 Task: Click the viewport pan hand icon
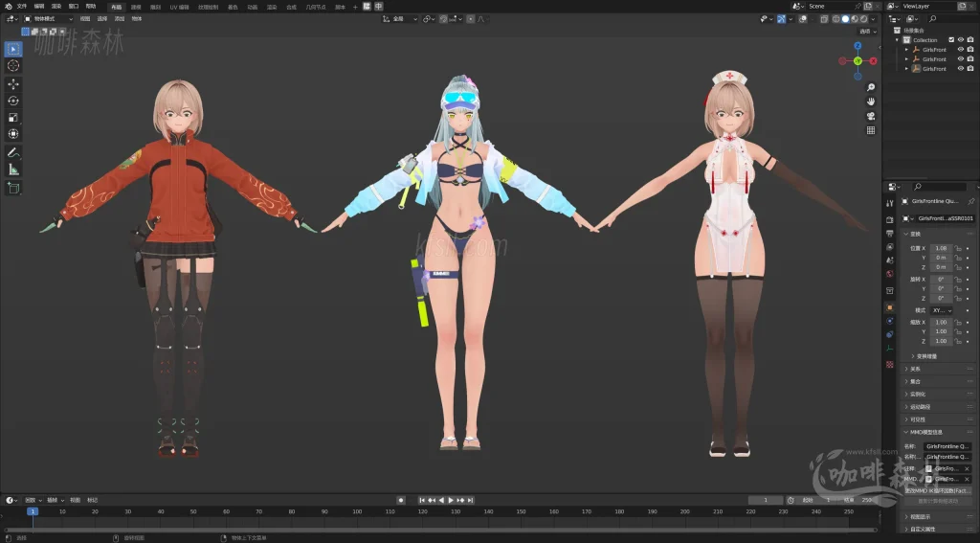871,102
